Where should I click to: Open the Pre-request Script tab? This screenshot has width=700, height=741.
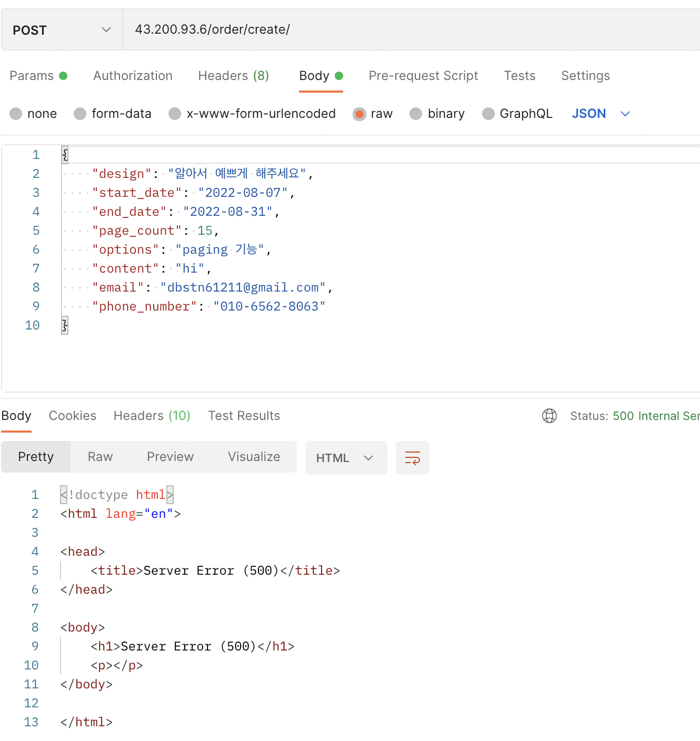[x=423, y=76]
